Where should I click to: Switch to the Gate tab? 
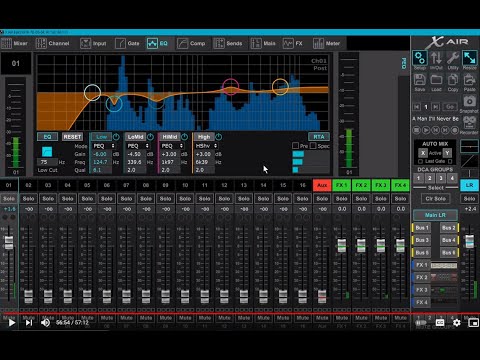(x=127, y=43)
